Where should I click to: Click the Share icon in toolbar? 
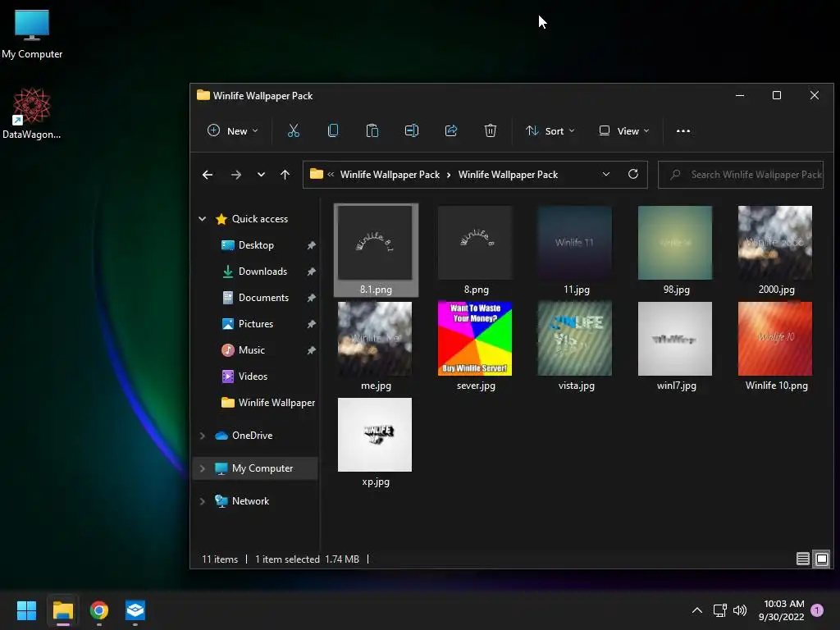[x=451, y=130]
